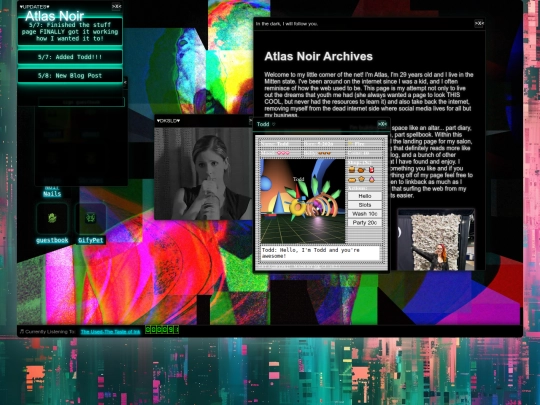Image resolution: width=540 pixels, height=405 pixels.
Task: Click the redhead photo thumbnail
Action: pyautogui.click(x=436, y=240)
